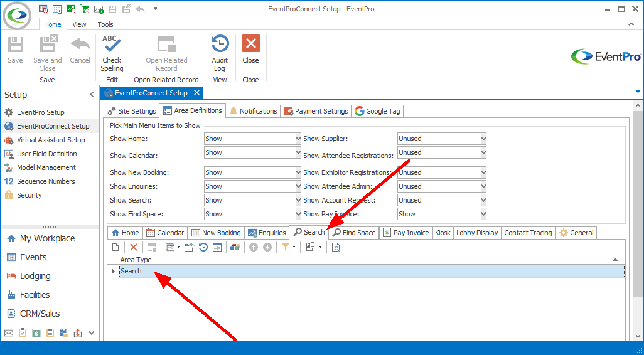Click the grid toolbar history clock icon
644x355 pixels.
pyautogui.click(x=203, y=247)
